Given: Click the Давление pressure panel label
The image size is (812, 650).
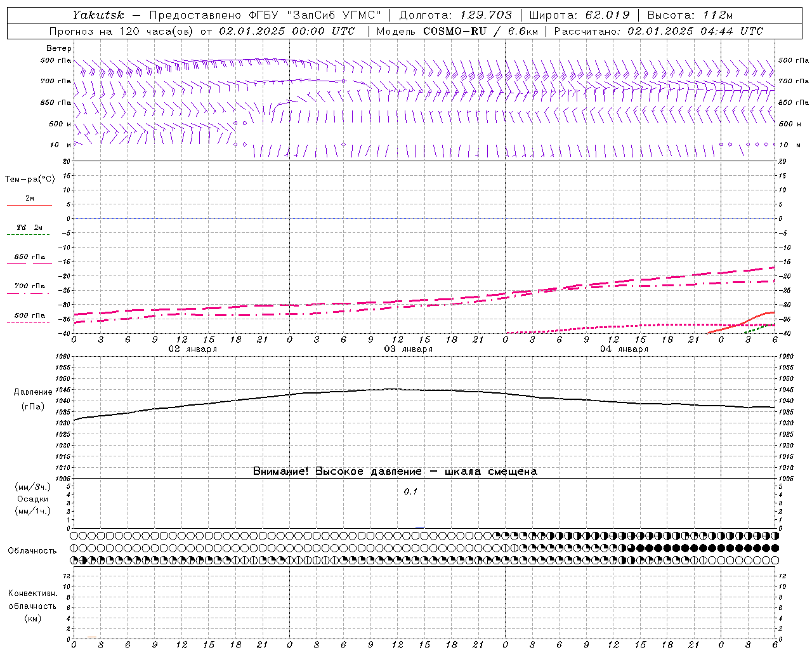Looking at the screenshot, I should pos(33,392).
